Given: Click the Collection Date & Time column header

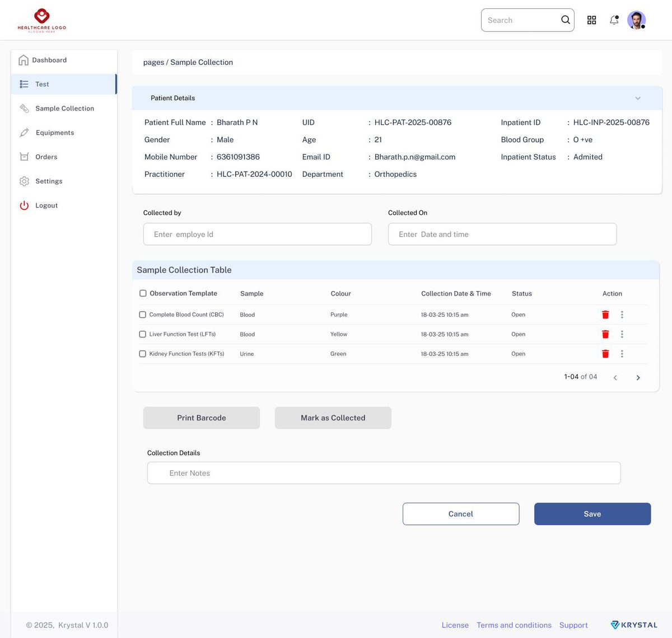Looking at the screenshot, I should pos(456,293).
